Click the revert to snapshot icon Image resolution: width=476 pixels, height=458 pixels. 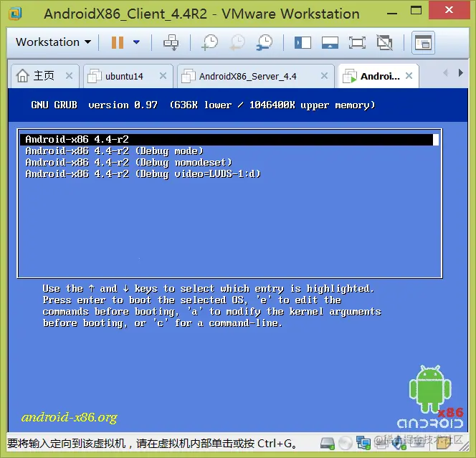point(237,42)
